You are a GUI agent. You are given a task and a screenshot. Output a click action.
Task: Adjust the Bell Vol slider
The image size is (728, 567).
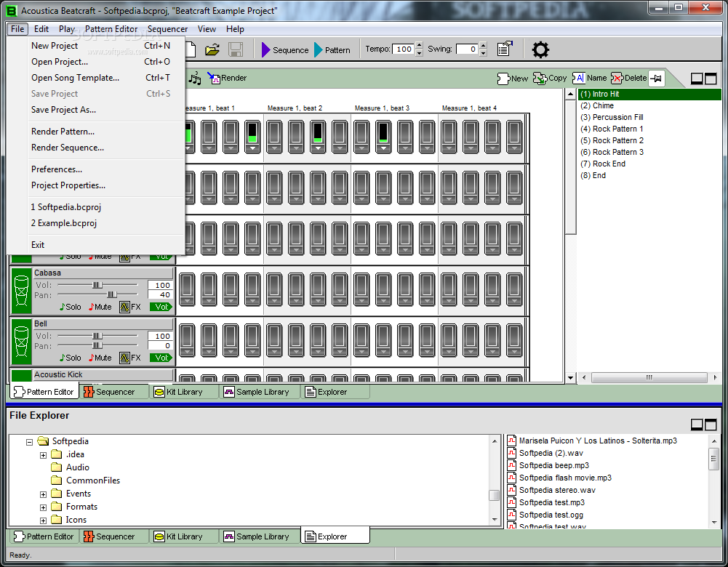97,336
